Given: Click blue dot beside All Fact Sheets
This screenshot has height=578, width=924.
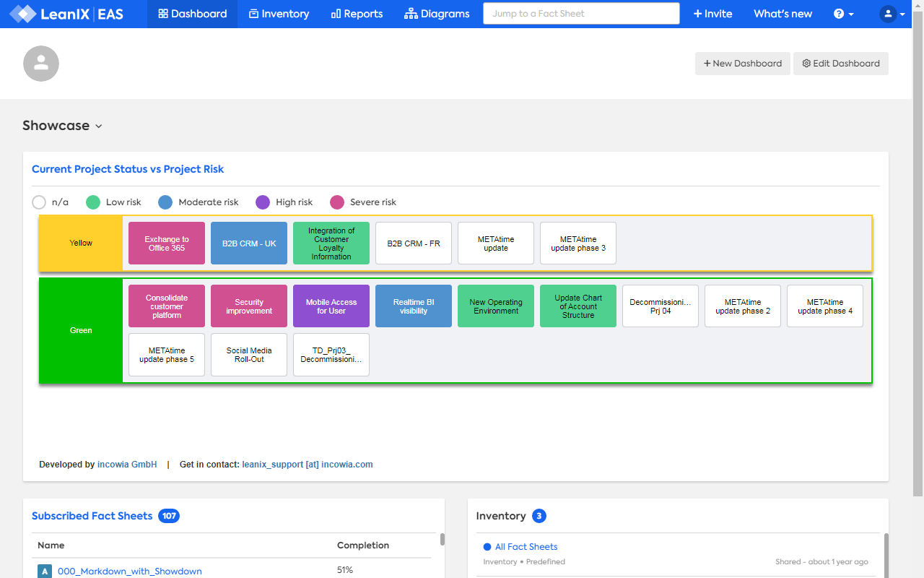Looking at the screenshot, I should pyautogui.click(x=487, y=547).
